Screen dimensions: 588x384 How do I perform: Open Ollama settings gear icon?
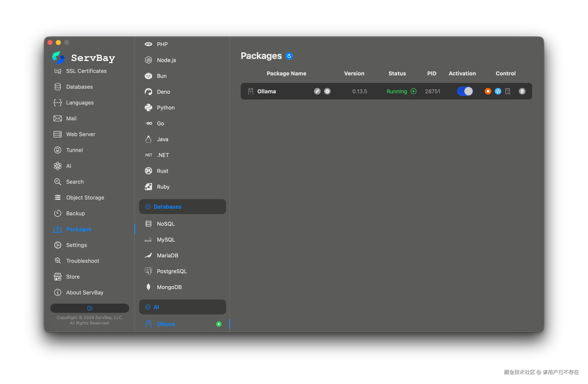(x=327, y=91)
